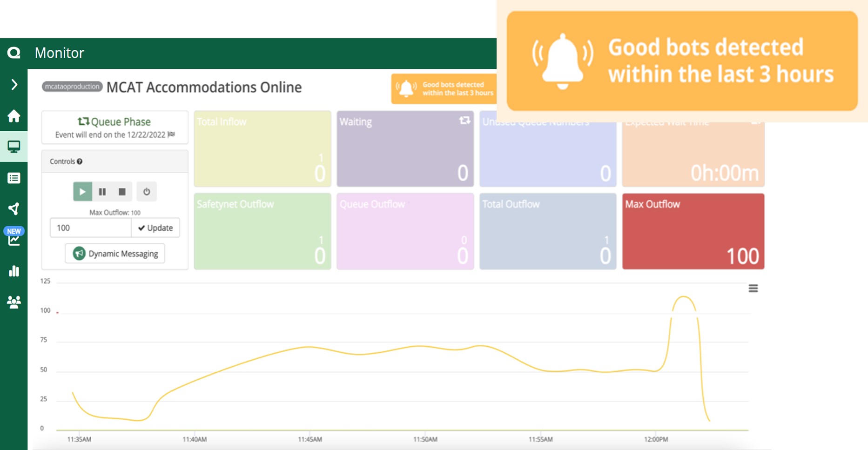Focus the Max Outflow input field
This screenshot has width=868, height=450.
(x=90, y=228)
